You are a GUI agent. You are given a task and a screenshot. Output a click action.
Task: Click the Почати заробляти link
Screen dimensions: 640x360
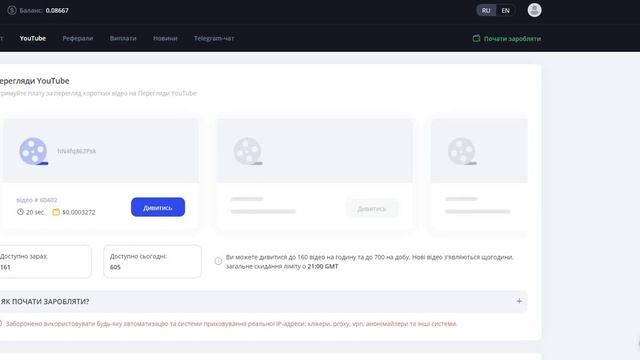click(512, 39)
